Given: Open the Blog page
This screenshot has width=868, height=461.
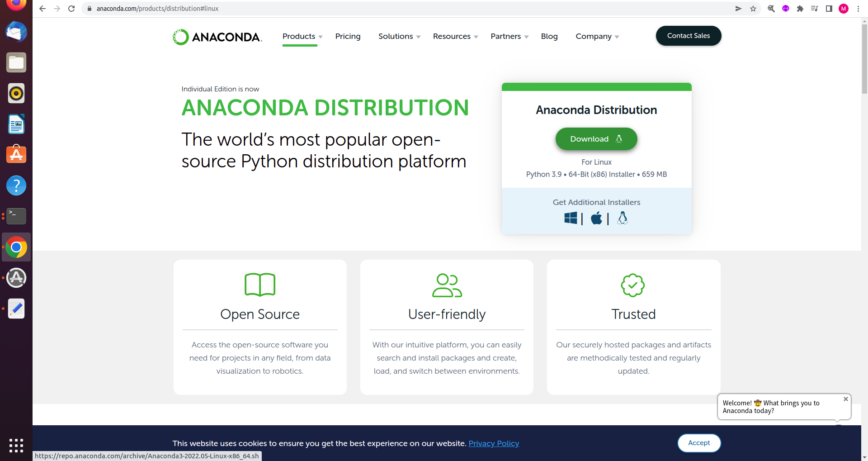Looking at the screenshot, I should pyautogui.click(x=549, y=36).
